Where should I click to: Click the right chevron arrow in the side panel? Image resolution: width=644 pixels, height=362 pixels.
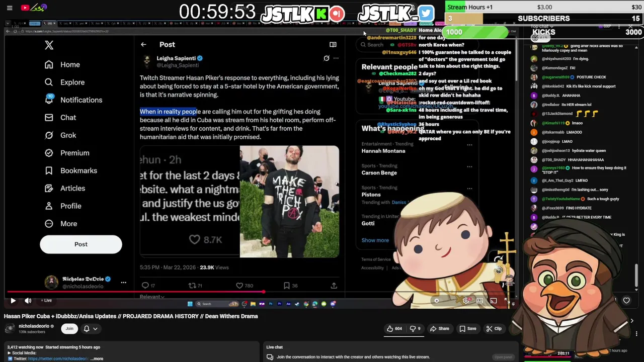(x=632, y=321)
